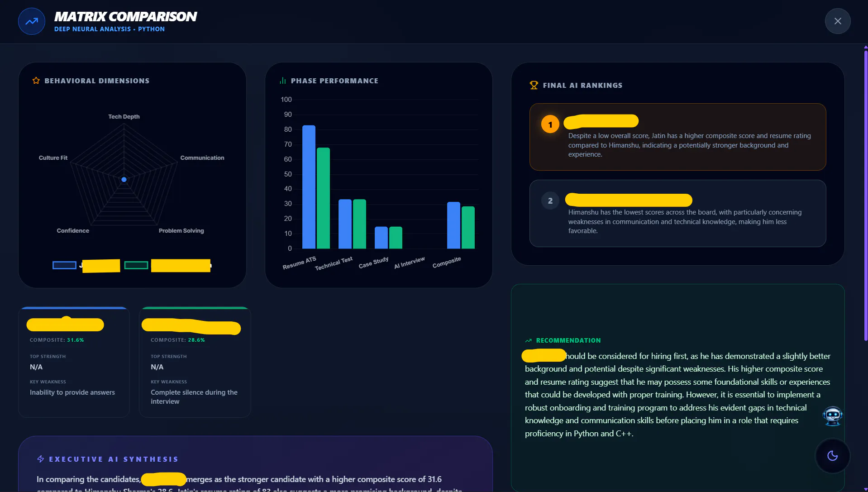Click the lightning icon beside Executive AI Synthesis

pos(41,459)
